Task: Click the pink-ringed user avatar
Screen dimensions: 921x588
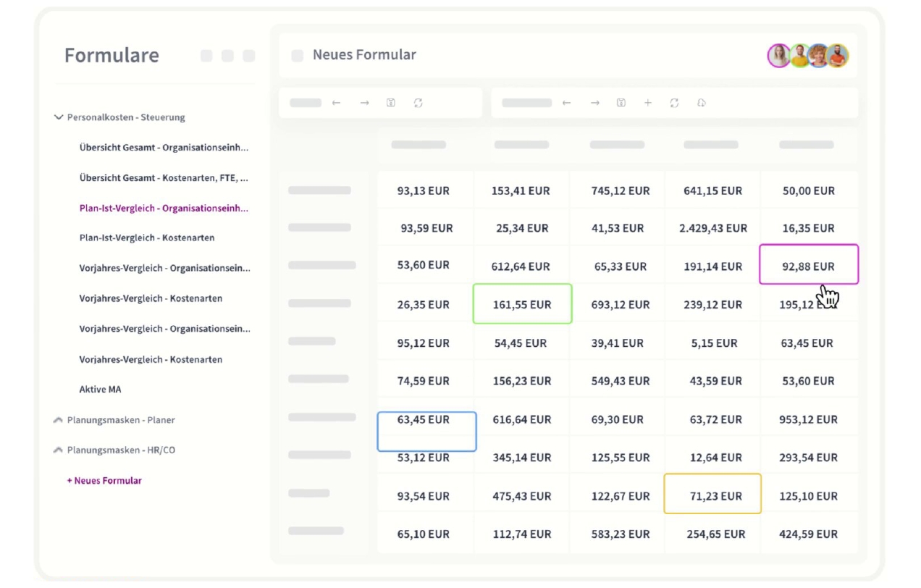Action: pyautogui.click(x=779, y=56)
